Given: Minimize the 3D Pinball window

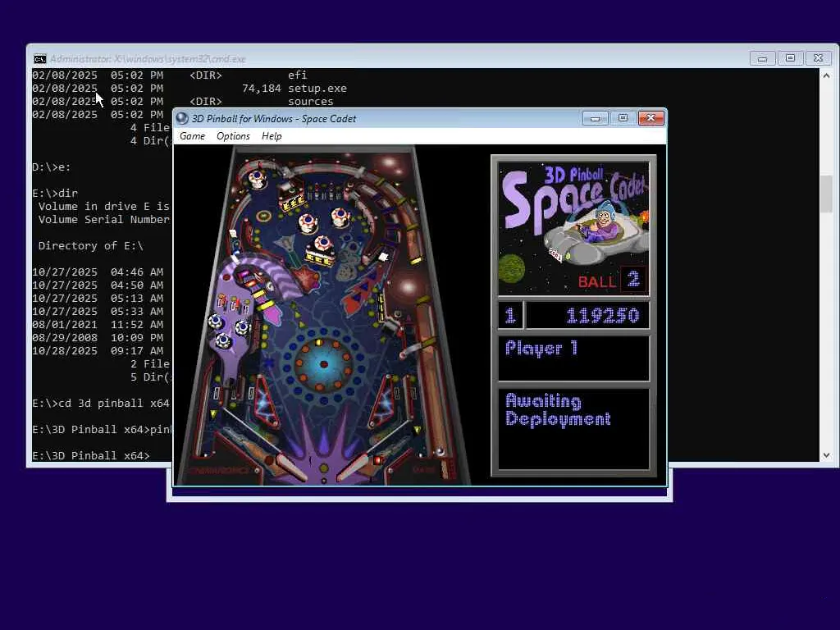Looking at the screenshot, I should pyautogui.click(x=596, y=118).
